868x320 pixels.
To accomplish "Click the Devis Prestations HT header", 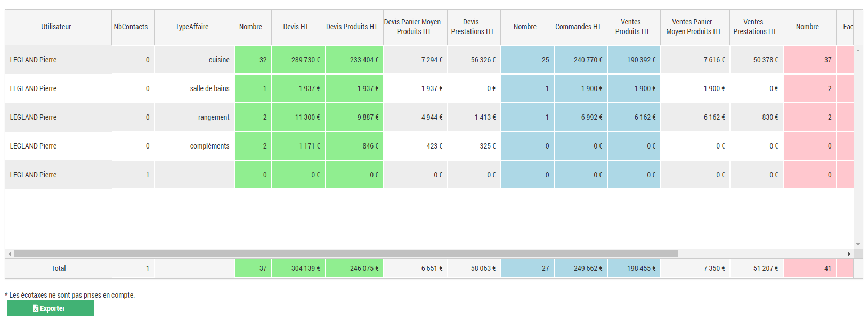I will coord(472,27).
